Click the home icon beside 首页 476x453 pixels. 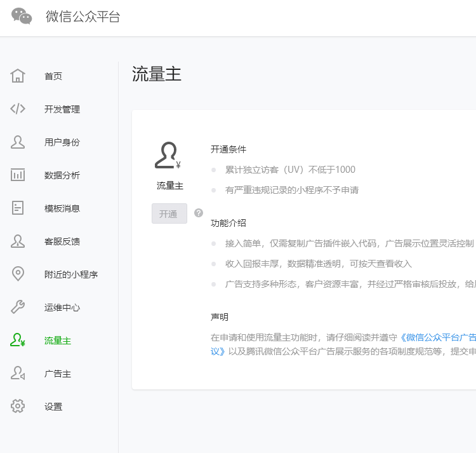point(18,76)
